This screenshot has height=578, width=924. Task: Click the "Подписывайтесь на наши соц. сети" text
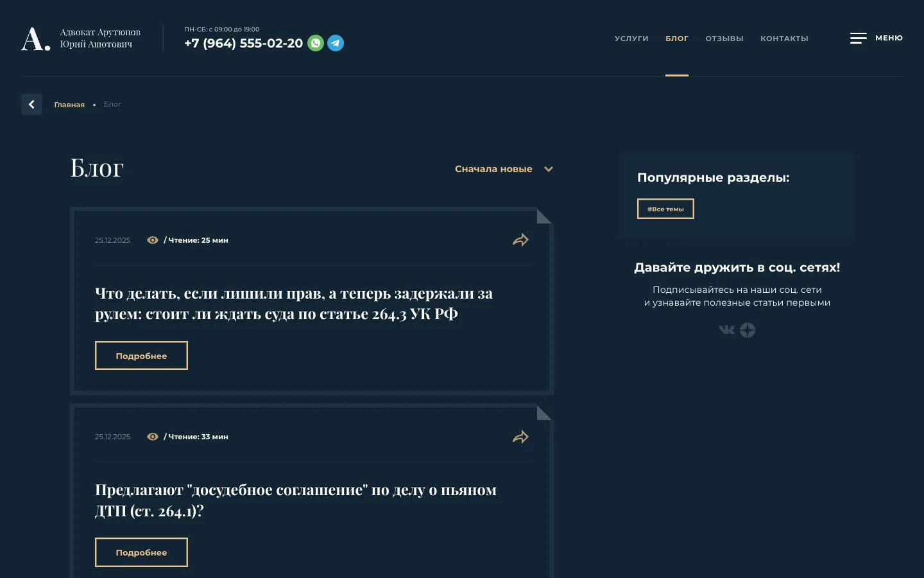click(x=737, y=290)
